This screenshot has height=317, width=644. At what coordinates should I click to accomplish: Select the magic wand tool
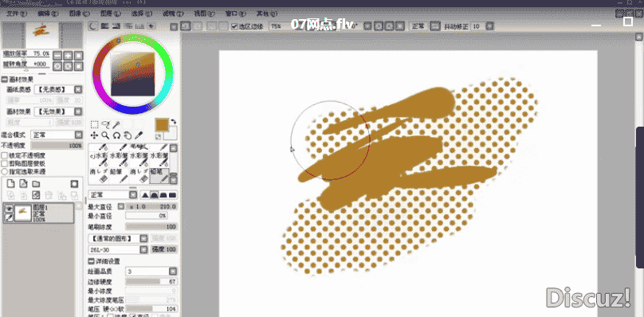click(116, 124)
